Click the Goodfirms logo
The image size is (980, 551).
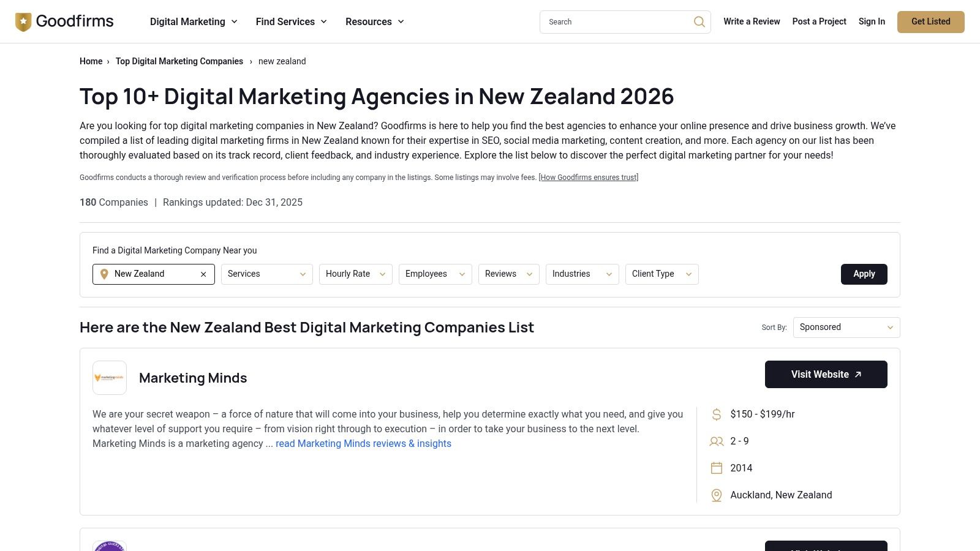64,21
